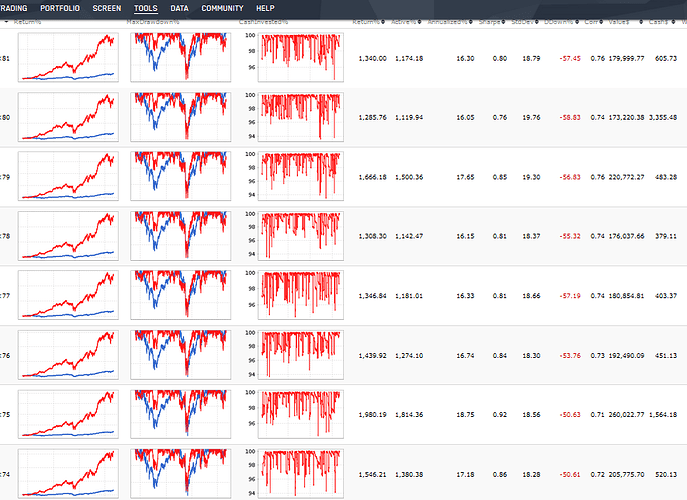Screen dimensions: 687x500
Task: Select the cash amount 1,564.18
Action: [x=663, y=415]
